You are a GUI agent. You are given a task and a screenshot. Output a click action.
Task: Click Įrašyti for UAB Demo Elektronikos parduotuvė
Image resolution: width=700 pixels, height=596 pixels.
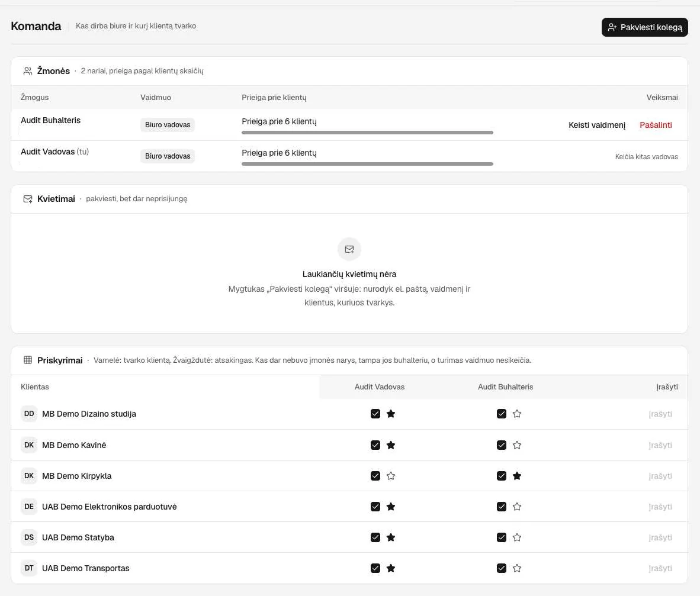(660, 506)
